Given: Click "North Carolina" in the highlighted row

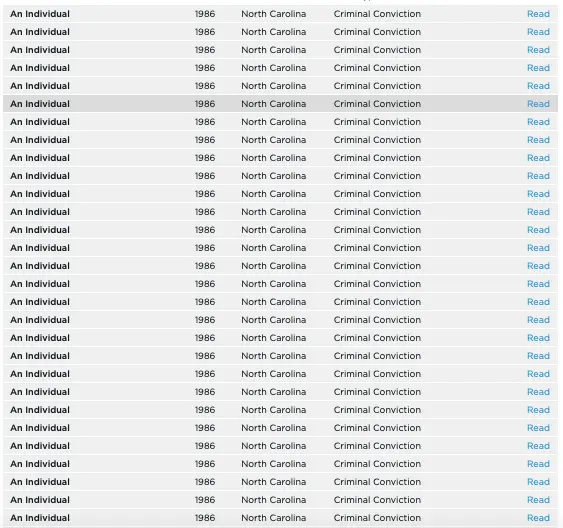Looking at the screenshot, I should coord(274,104).
